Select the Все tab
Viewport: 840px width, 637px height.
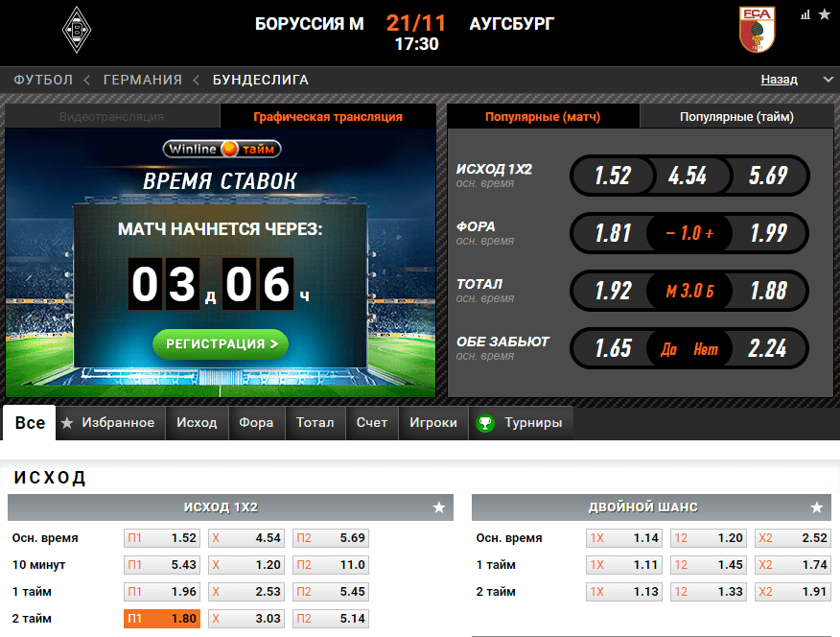(30, 423)
